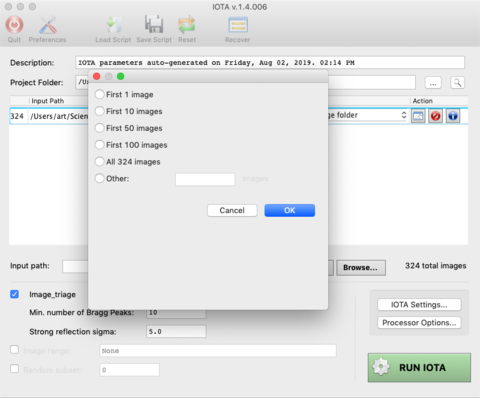Click the /Users/art/Scien path entry
The image size is (480, 398).
click(x=59, y=116)
